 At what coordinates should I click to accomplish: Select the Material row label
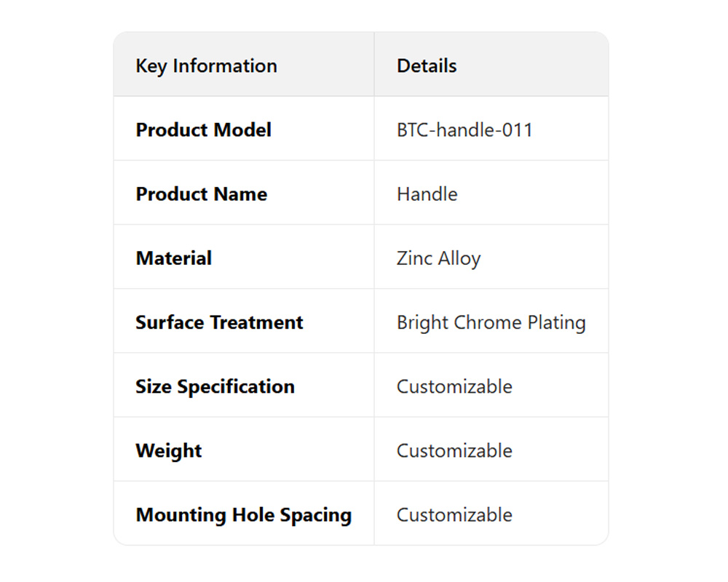point(173,258)
